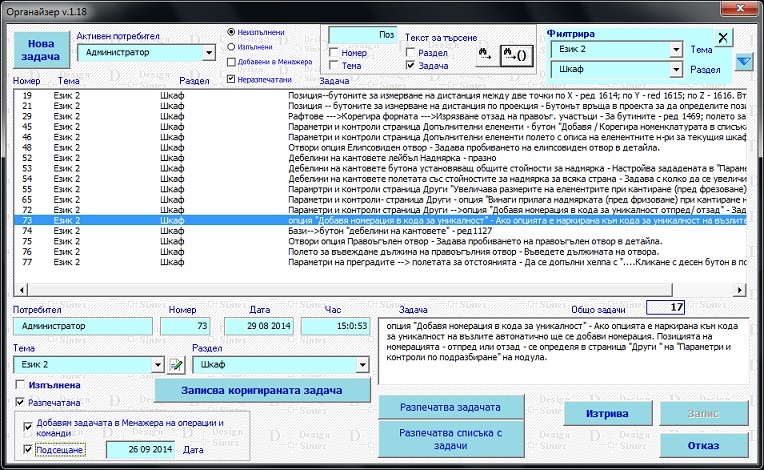
Task: Select the Изпълнени radio button
Action: coord(233,46)
